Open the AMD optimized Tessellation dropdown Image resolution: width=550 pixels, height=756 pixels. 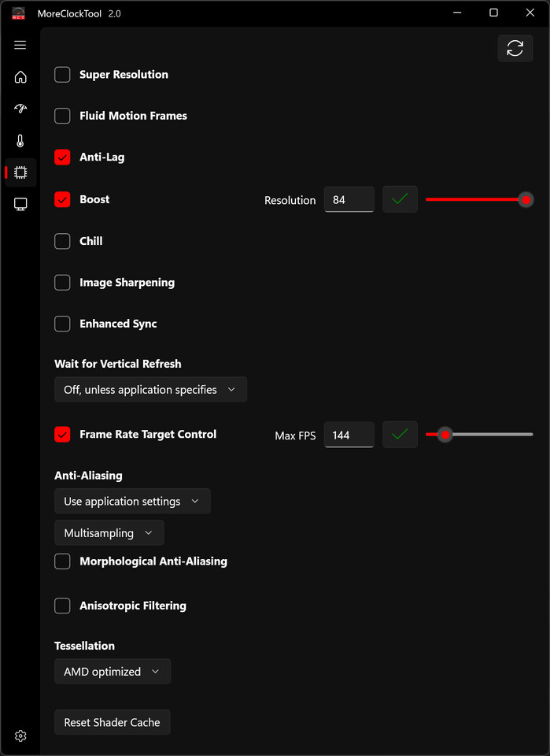(x=113, y=671)
